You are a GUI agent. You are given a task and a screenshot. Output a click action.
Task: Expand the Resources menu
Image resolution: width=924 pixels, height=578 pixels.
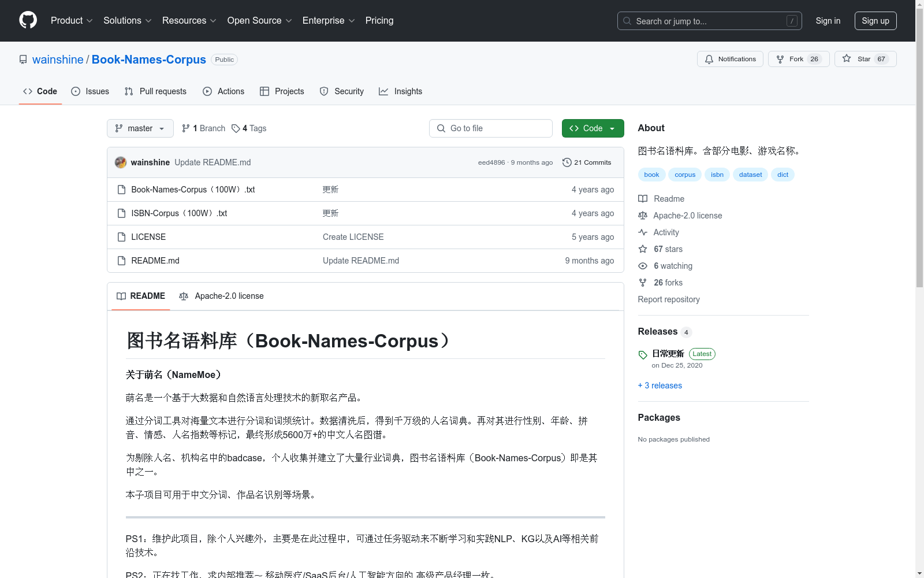189,21
